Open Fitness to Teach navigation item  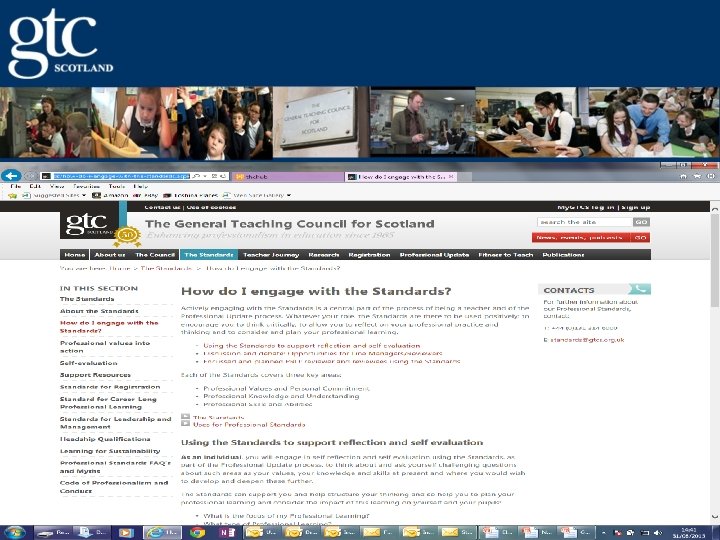506,254
